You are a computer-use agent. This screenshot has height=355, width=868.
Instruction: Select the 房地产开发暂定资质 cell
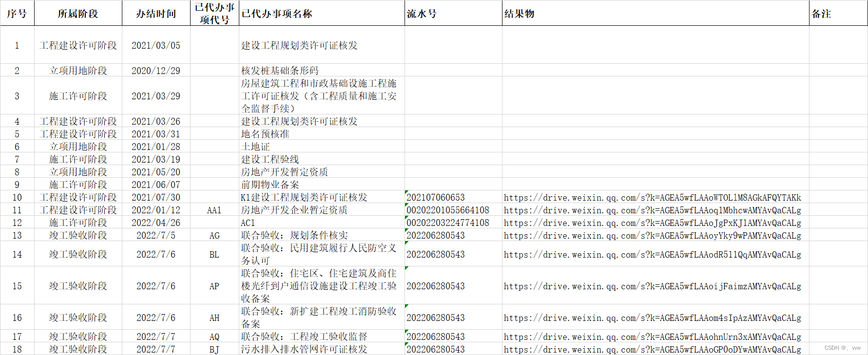click(x=322, y=171)
